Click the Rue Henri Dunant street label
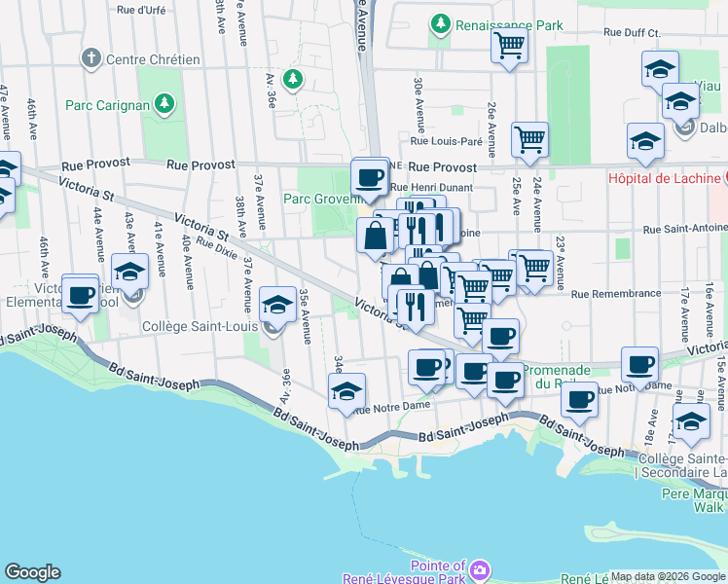 click(x=432, y=188)
